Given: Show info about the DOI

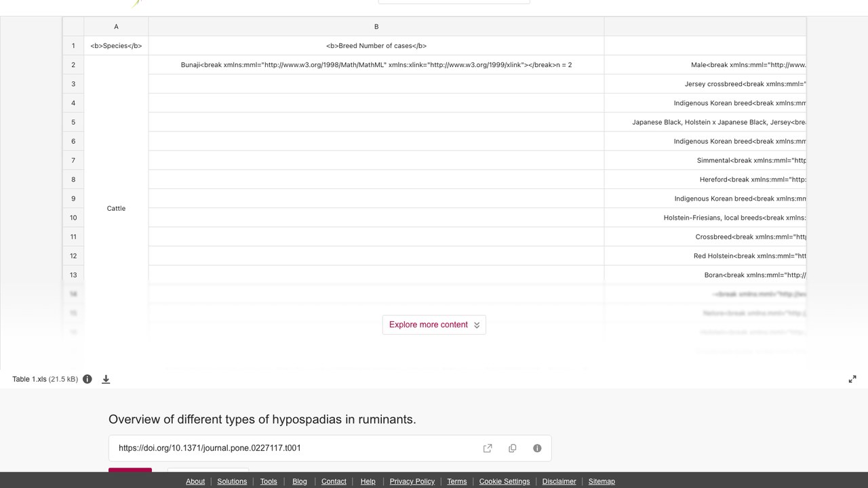Looking at the screenshot, I should click(x=537, y=448).
